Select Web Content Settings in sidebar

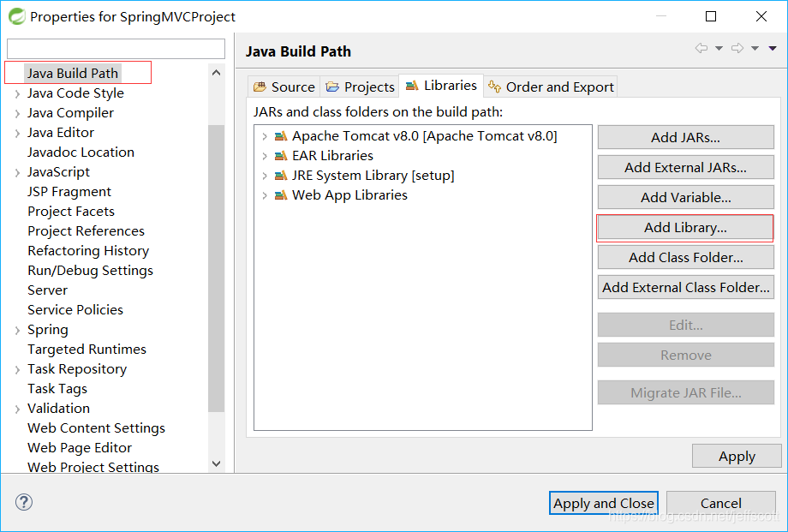click(96, 428)
